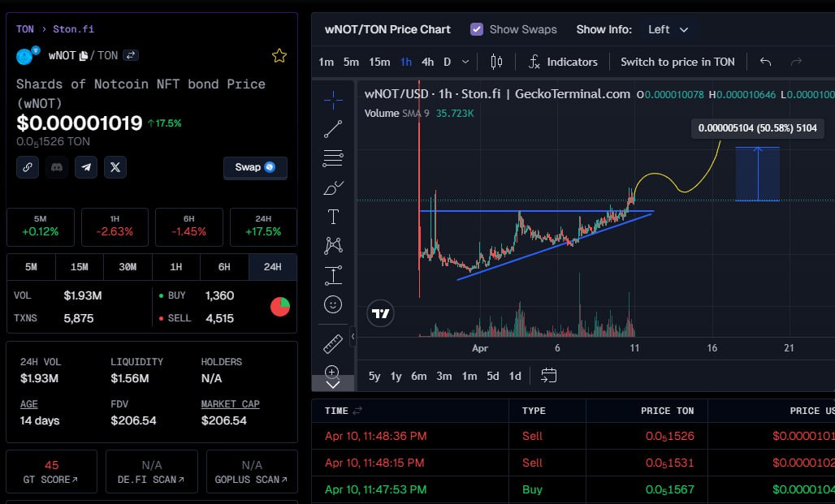Click the wNOT token logo
Image resolution: width=835 pixels, height=504 pixels.
pyautogui.click(x=24, y=57)
